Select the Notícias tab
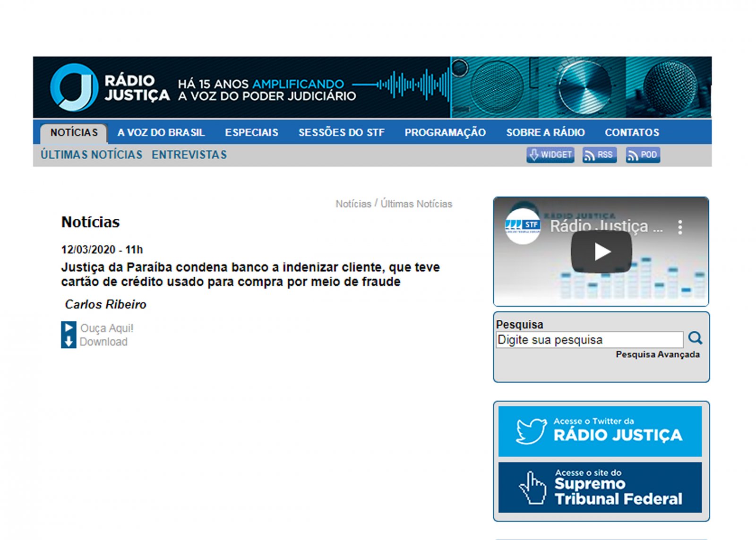The width and height of the screenshot is (756, 540). [x=74, y=133]
